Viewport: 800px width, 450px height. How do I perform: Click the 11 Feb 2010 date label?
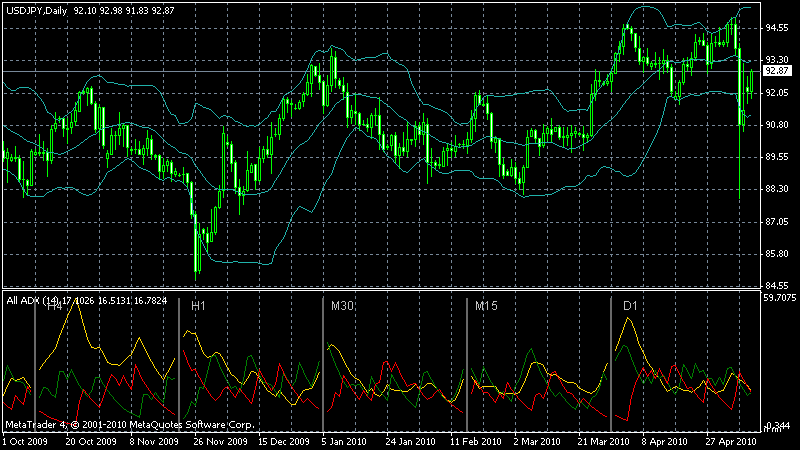[x=476, y=441]
